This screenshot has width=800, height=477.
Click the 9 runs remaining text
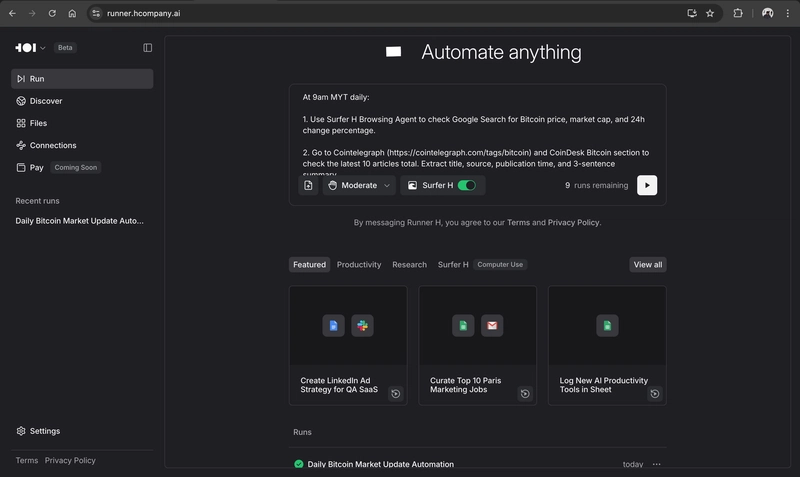[596, 185]
